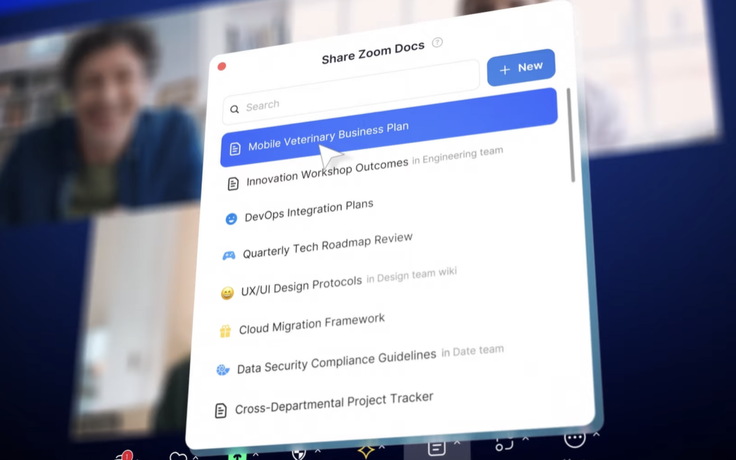Select Quarterly Tech Roadmap Review
Image resolution: width=736 pixels, height=460 pixels.
(327, 246)
